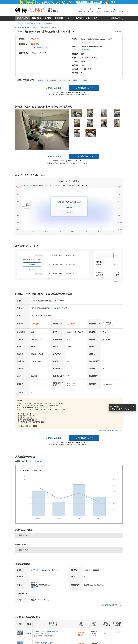Click the 楽待 site logo
138x644 pixels.
click(21, 10)
